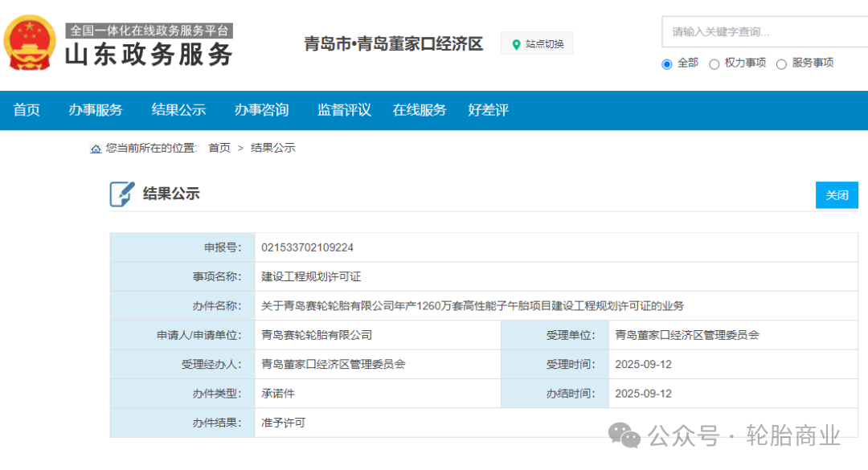Open the 在线服务 navigation item
Viewport: 868px width, 470px height.
(419, 110)
